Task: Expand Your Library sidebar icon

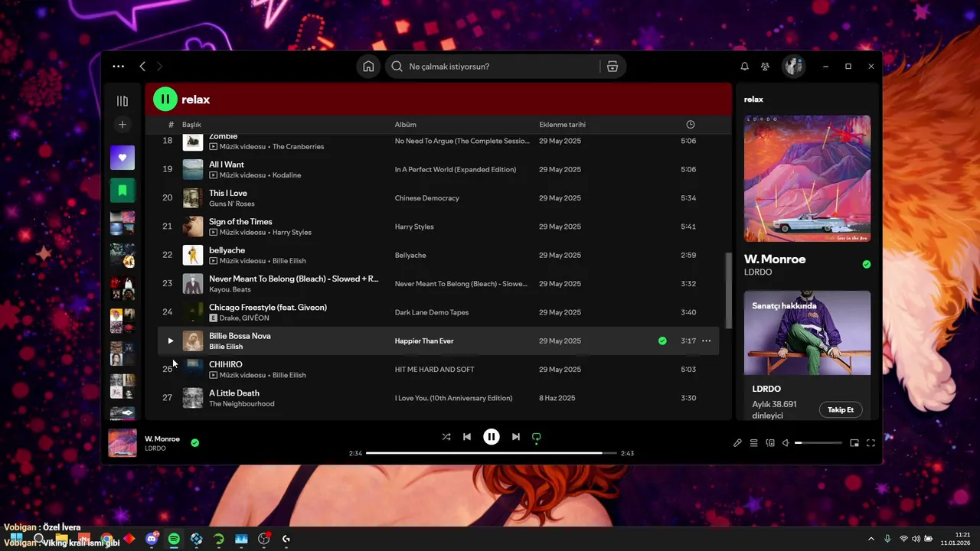Action: tap(122, 101)
